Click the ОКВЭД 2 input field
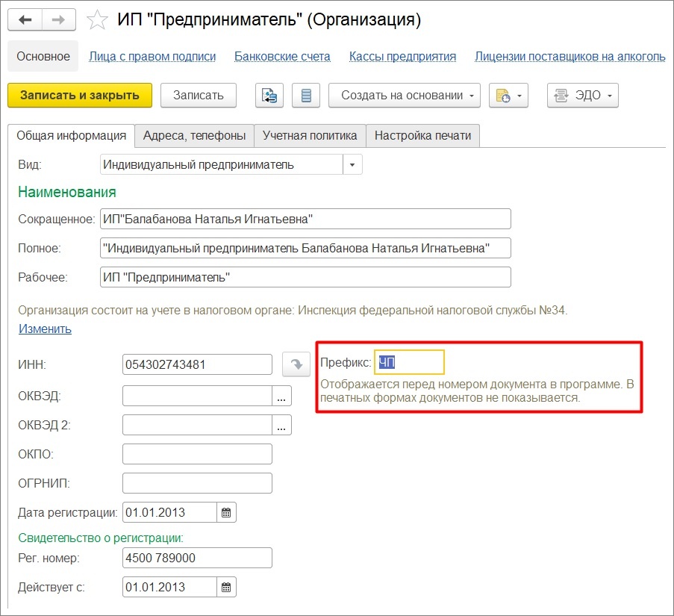The height and width of the screenshot is (616, 674). pos(197,425)
